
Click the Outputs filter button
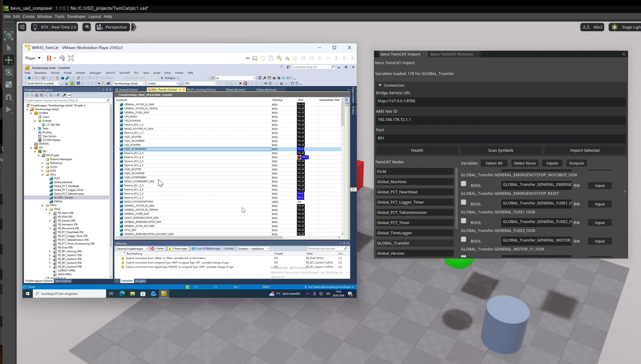(x=576, y=163)
